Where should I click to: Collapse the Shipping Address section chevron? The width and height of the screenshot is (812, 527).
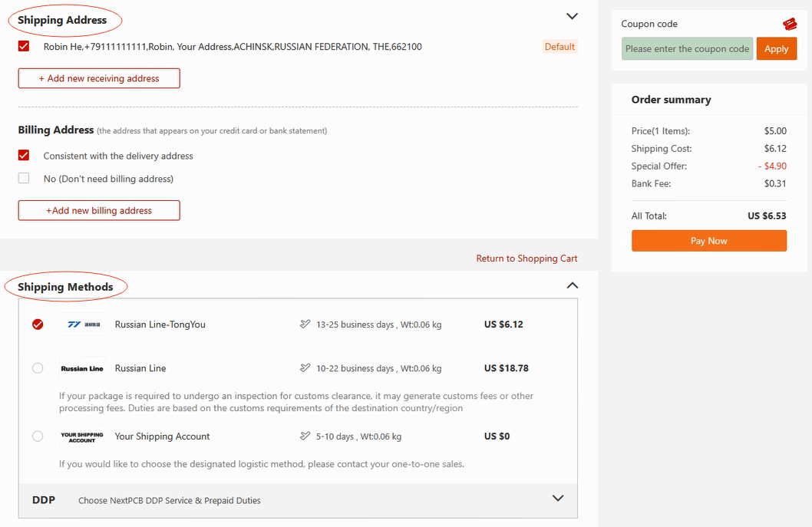coord(571,16)
